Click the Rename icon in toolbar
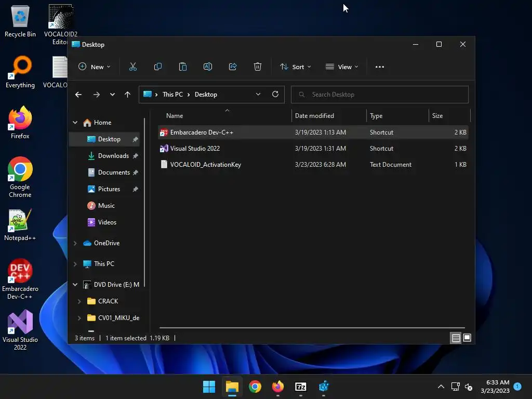Viewport: 532px width, 399px height. 208,66
